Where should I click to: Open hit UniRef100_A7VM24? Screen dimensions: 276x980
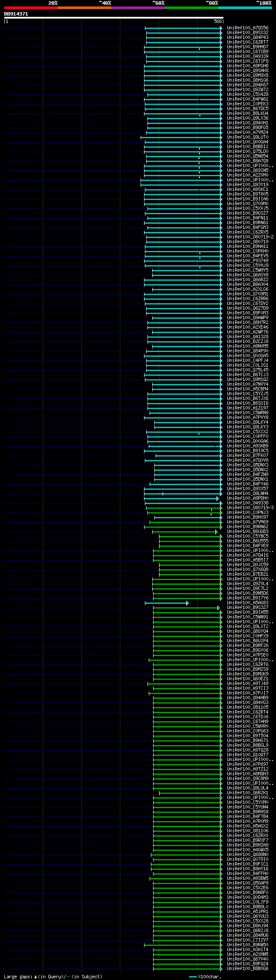tap(248, 133)
